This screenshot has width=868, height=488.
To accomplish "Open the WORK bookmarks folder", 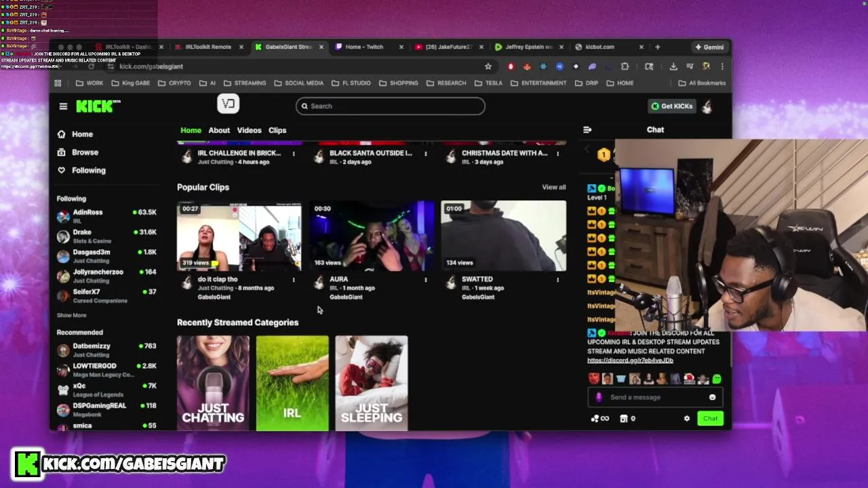I will [90, 83].
